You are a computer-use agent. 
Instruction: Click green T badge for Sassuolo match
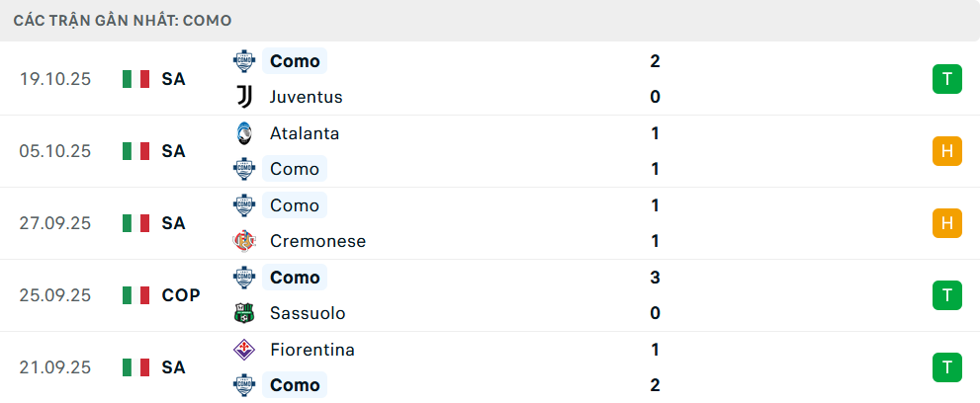(x=946, y=295)
